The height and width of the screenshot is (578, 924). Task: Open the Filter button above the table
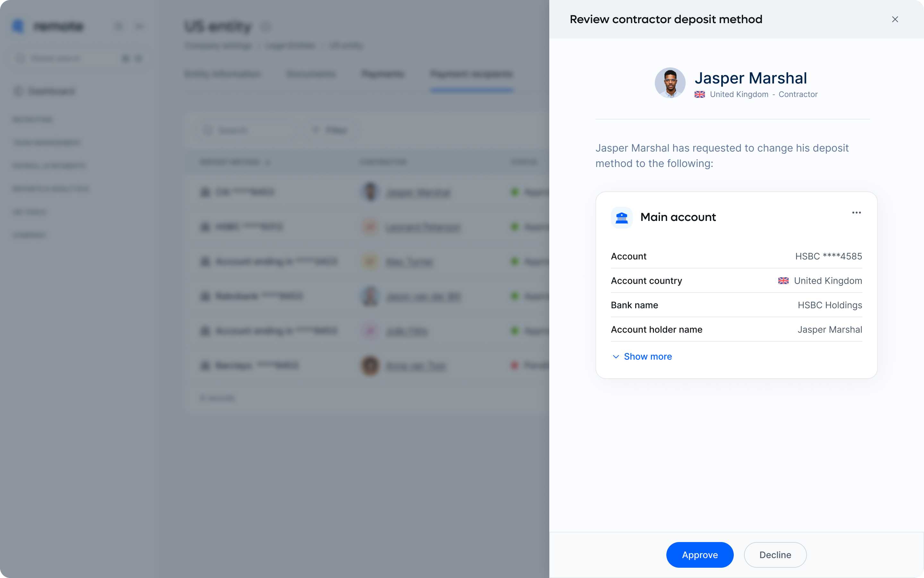tap(330, 130)
